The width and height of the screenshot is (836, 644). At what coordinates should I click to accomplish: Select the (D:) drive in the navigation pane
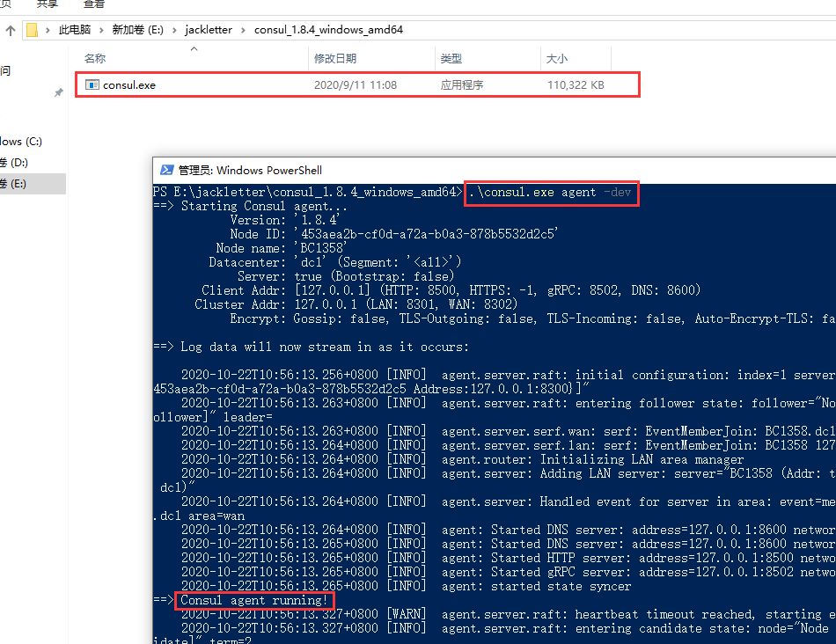pos(14,163)
